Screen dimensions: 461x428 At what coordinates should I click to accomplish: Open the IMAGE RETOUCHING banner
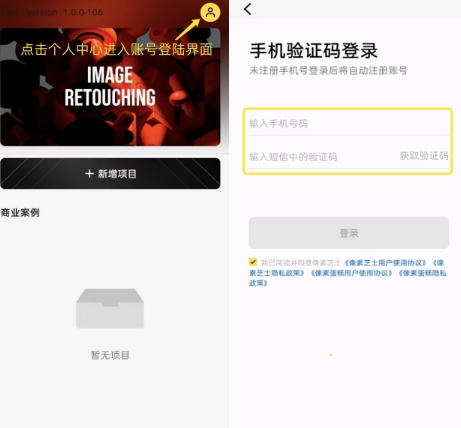(110, 87)
